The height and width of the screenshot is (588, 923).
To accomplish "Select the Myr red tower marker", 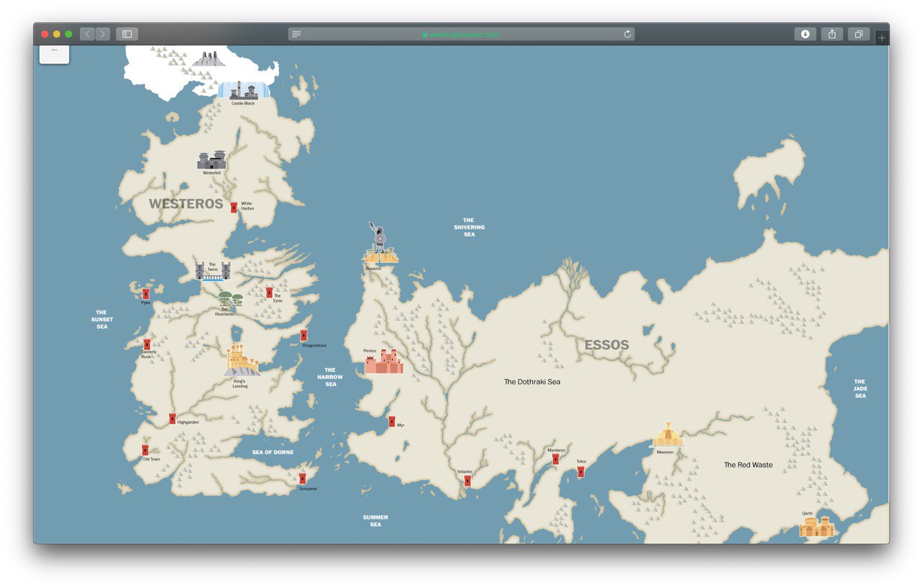I will (x=392, y=422).
